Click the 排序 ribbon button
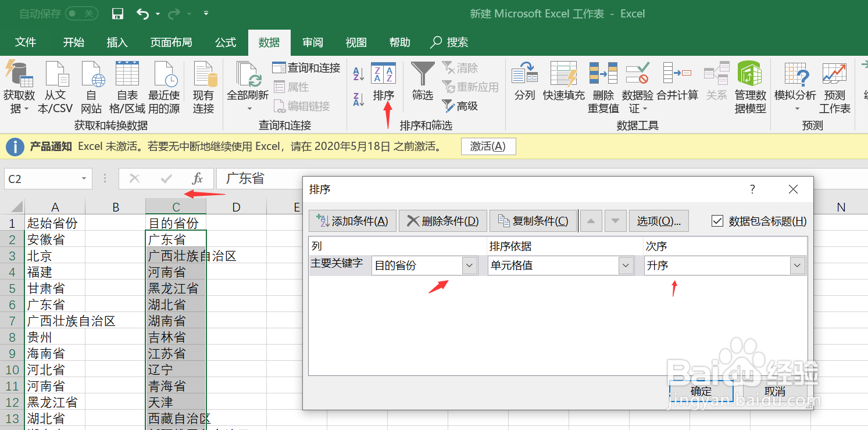The image size is (868, 430). 384,82
